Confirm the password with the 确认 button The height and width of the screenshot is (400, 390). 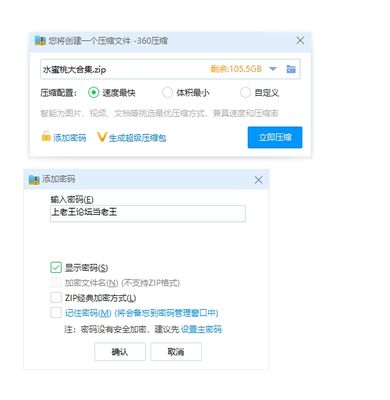(120, 352)
